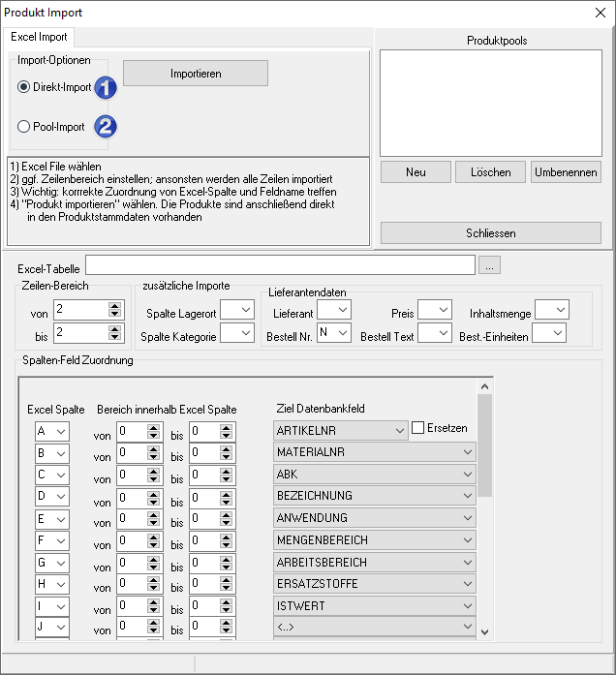The height and width of the screenshot is (675, 616).
Task: Open the Preis column dropdown
Action: (x=435, y=310)
